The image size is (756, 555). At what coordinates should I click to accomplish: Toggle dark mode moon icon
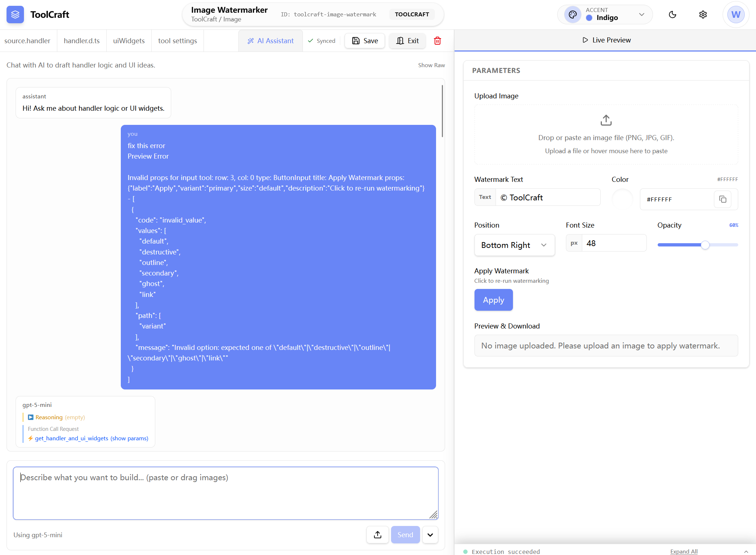click(672, 15)
